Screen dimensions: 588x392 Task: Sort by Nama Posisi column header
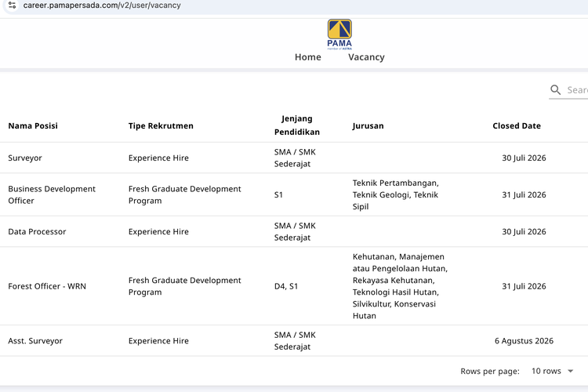(33, 125)
